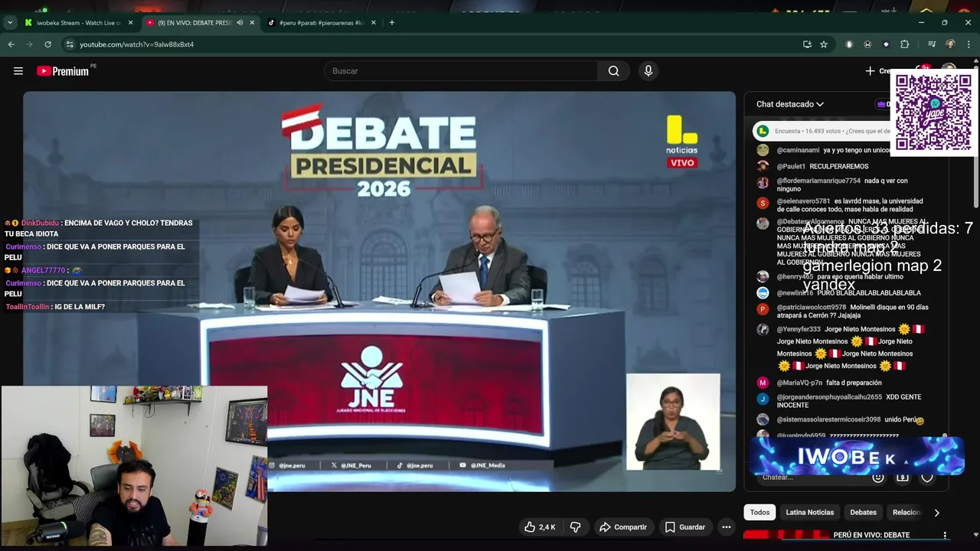This screenshot has width=980, height=551.
Task: Go to YouTube Premium home logo
Action: (x=63, y=71)
